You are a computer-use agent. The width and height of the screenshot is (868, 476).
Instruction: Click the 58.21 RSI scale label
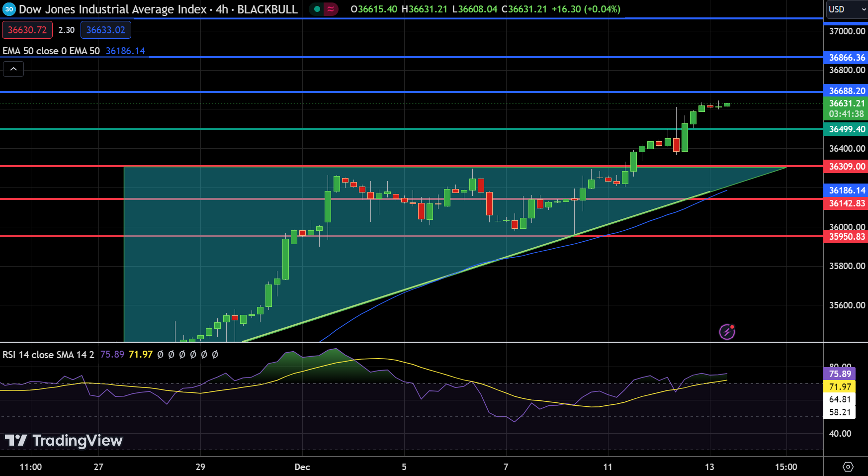[x=840, y=412]
